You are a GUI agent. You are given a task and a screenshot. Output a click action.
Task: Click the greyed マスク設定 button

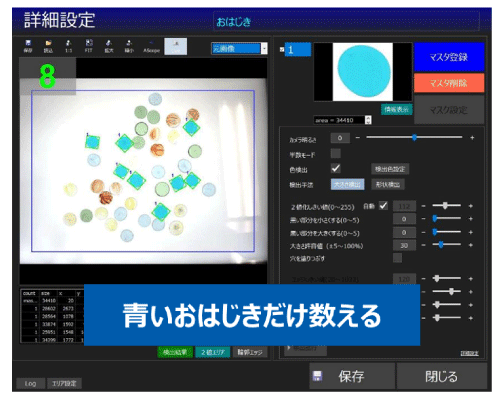click(449, 110)
